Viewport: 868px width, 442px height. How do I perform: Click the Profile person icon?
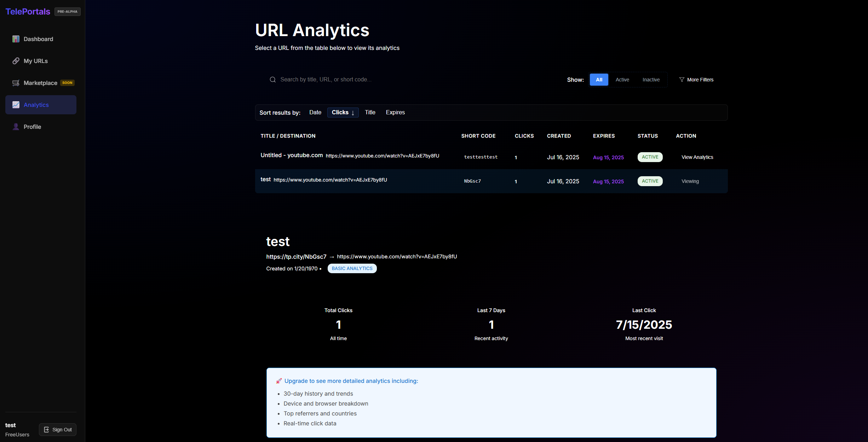point(16,127)
